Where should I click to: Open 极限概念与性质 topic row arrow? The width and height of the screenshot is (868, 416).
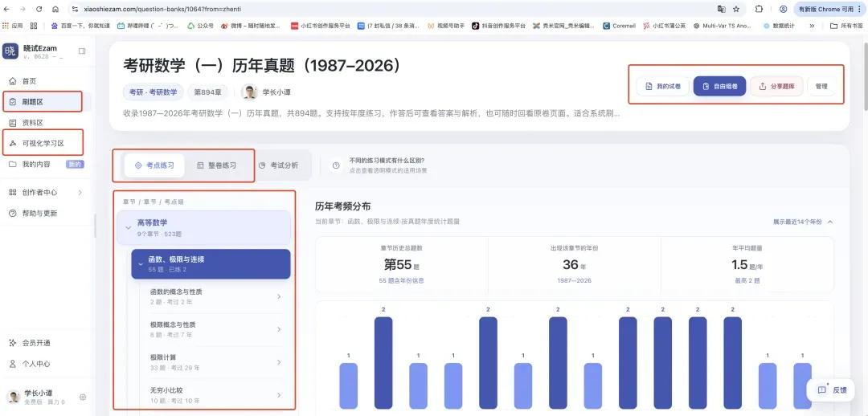[278, 329]
